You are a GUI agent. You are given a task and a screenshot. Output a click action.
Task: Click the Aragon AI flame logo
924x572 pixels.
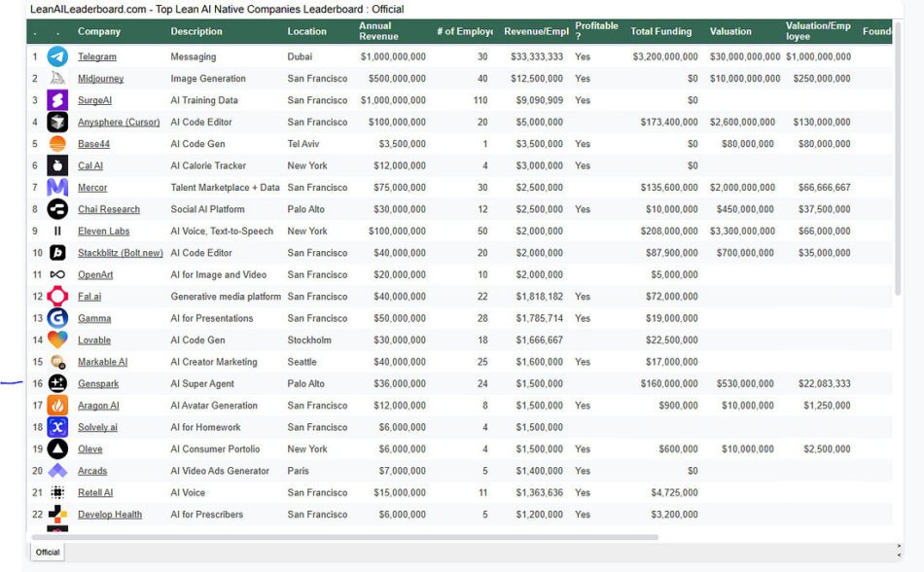coord(57,406)
